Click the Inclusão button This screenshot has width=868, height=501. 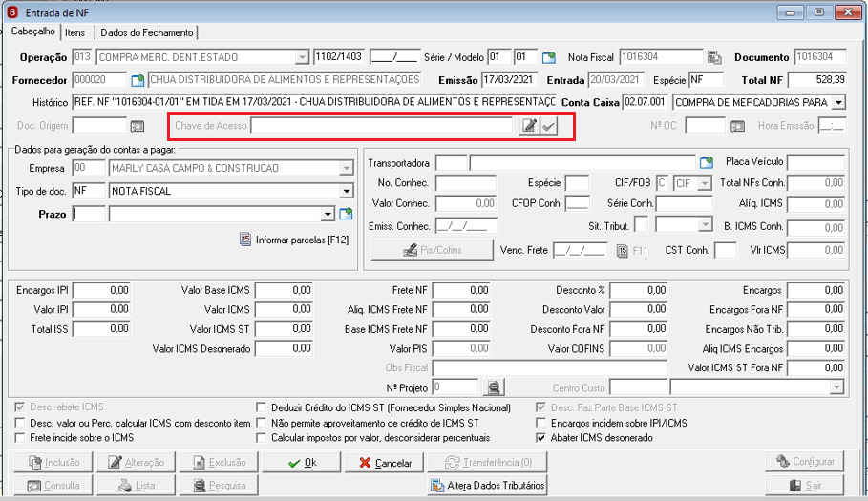53,462
